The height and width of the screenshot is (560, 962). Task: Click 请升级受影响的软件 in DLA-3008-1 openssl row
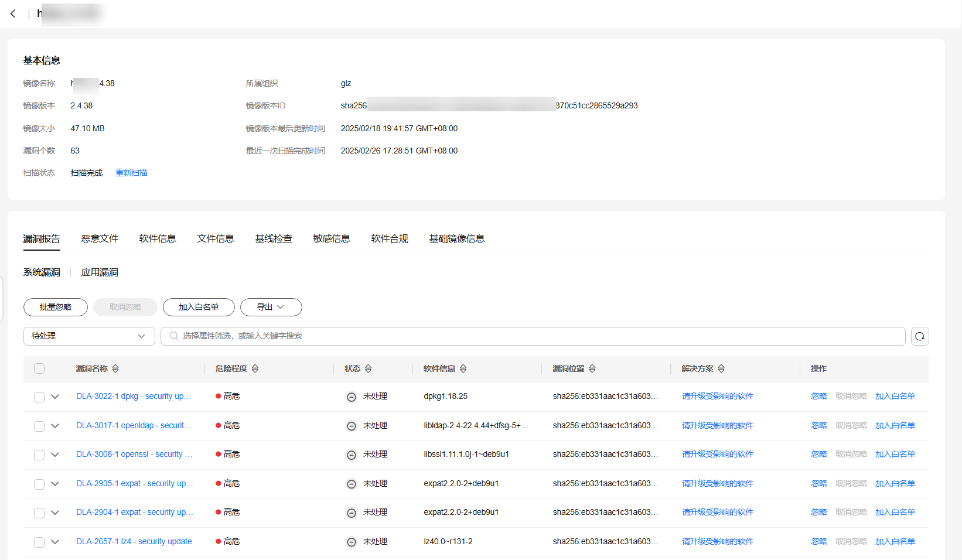(x=718, y=455)
